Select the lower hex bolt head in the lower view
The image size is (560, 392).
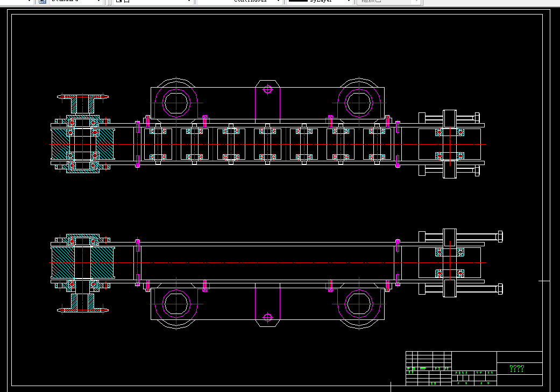[x=500, y=289]
